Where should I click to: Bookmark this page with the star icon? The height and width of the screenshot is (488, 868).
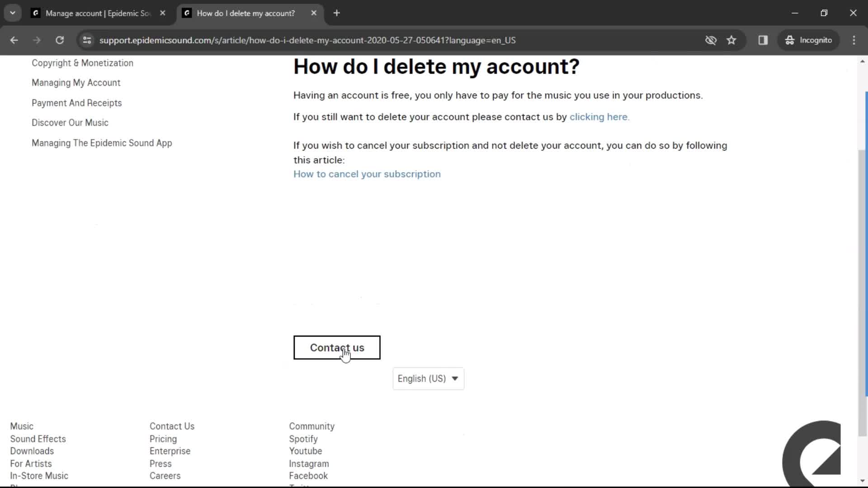[731, 40]
